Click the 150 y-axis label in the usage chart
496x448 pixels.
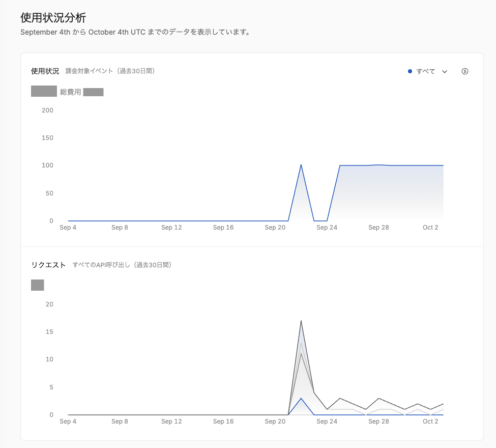[47, 138]
